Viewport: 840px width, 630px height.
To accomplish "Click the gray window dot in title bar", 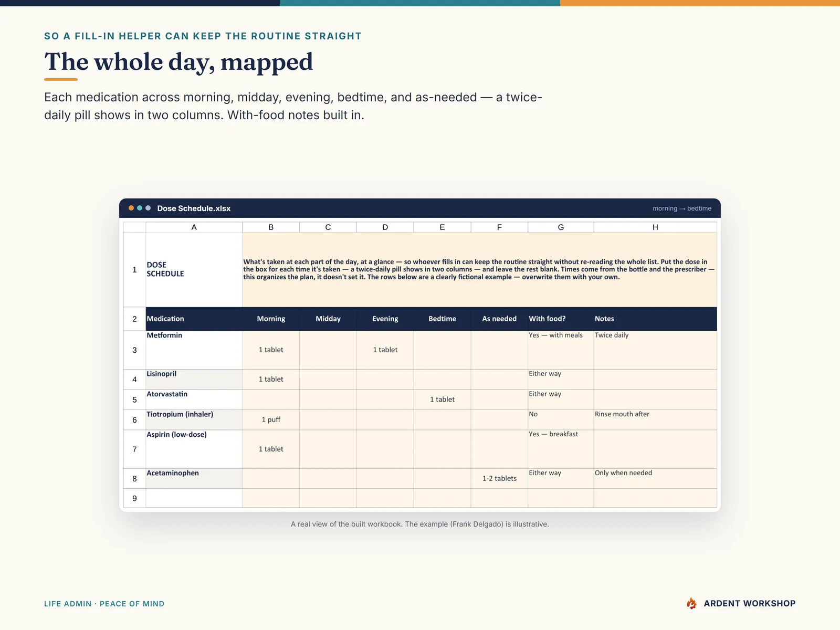I will click(x=148, y=208).
